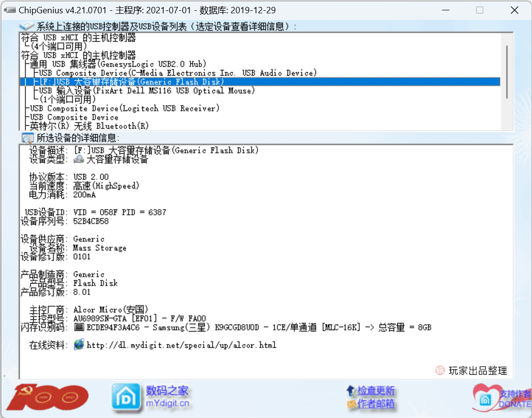Click the magnifier icon by selected device details header

(x=28, y=138)
